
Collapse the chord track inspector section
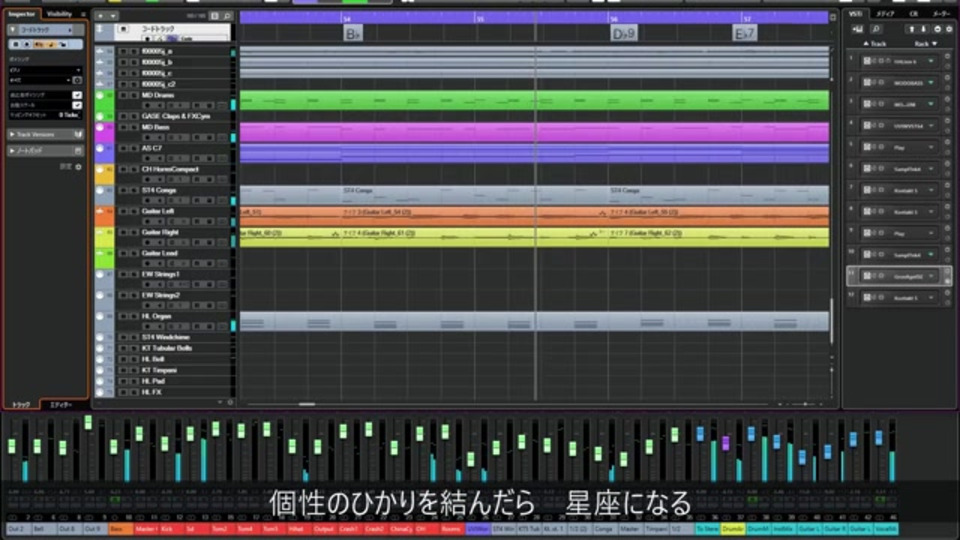click(x=13, y=29)
